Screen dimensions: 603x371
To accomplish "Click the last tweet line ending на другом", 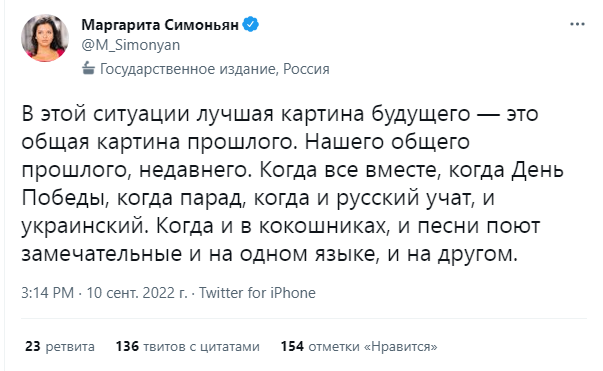I will point(269,255).
